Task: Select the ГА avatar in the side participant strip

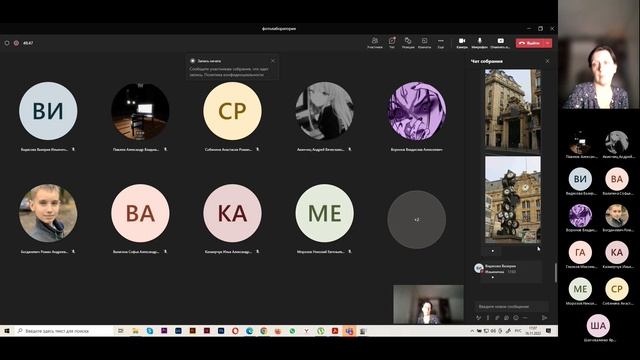Action: pyautogui.click(x=580, y=252)
